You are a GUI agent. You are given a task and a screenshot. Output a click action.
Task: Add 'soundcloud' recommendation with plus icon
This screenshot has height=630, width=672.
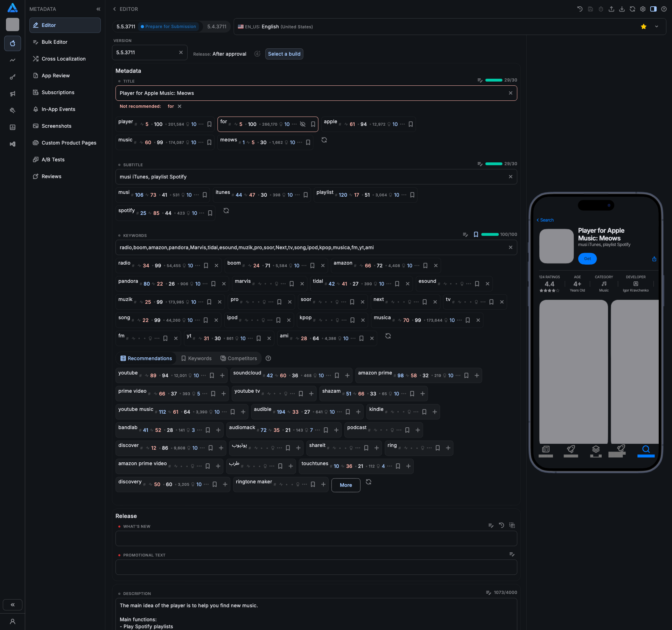[347, 376]
